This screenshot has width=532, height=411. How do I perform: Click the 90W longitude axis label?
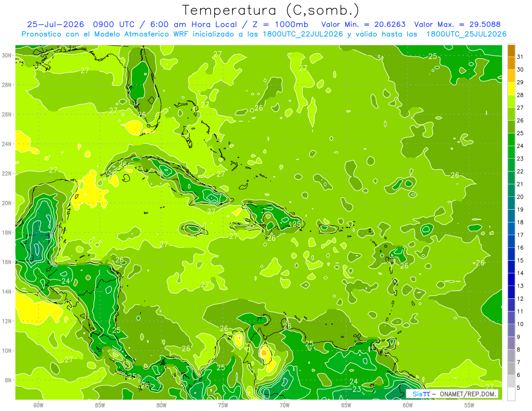(x=38, y=405)
